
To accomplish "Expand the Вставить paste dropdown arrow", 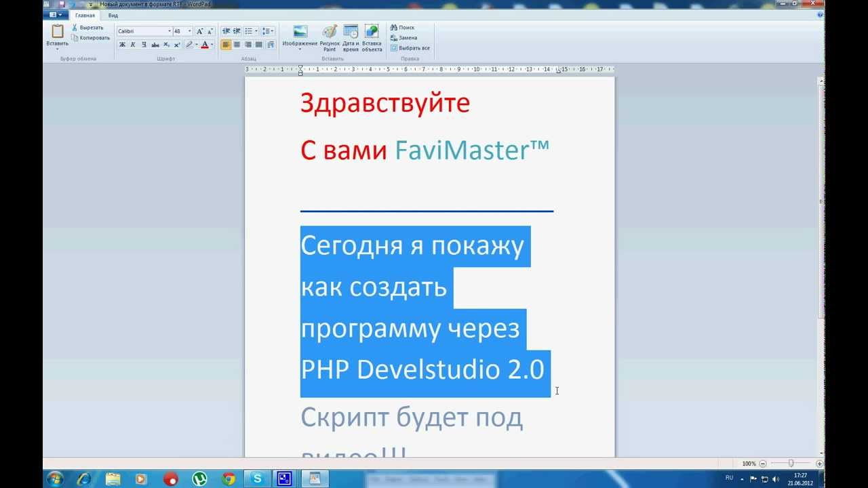I will click(58, 49).
